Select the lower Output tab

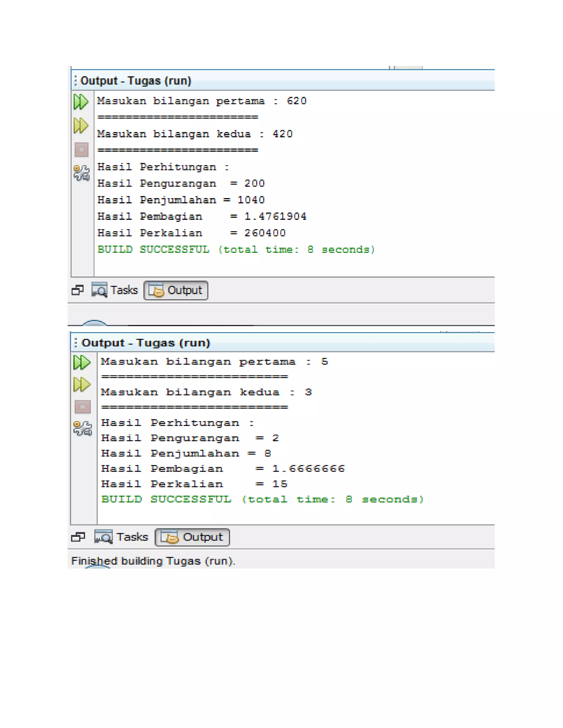click(192, 537)
